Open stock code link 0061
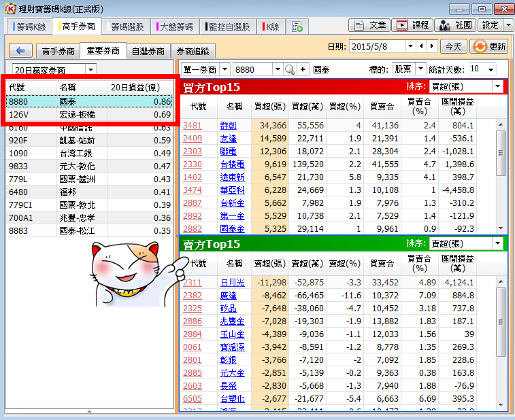This screenshot has width=515, height=420. click(x=193, y=347)
